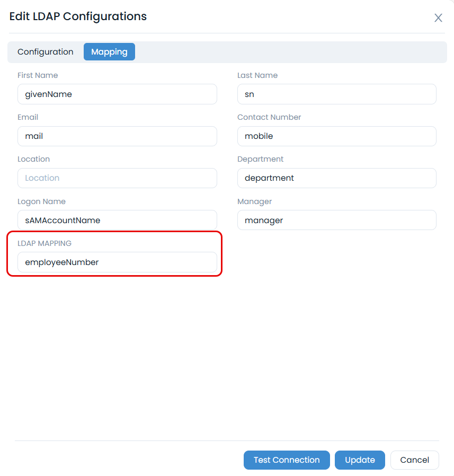Select the Mapping tab

pyautogui.click(x=109, y=52)
